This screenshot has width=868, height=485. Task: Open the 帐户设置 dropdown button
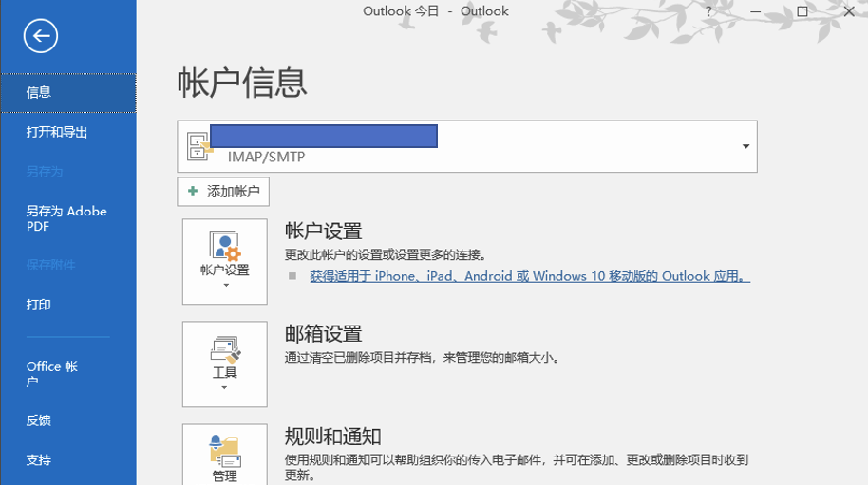coord(225,262)
